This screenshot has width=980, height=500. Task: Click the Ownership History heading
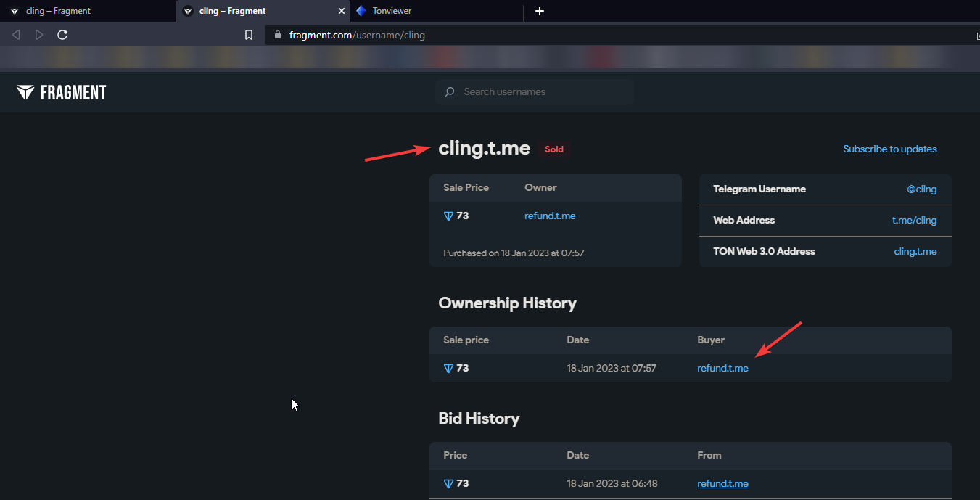[x=507, y=303]
